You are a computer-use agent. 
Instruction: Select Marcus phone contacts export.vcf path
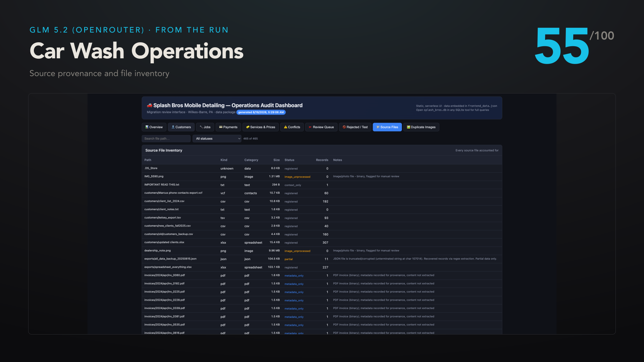click(173, 193)
